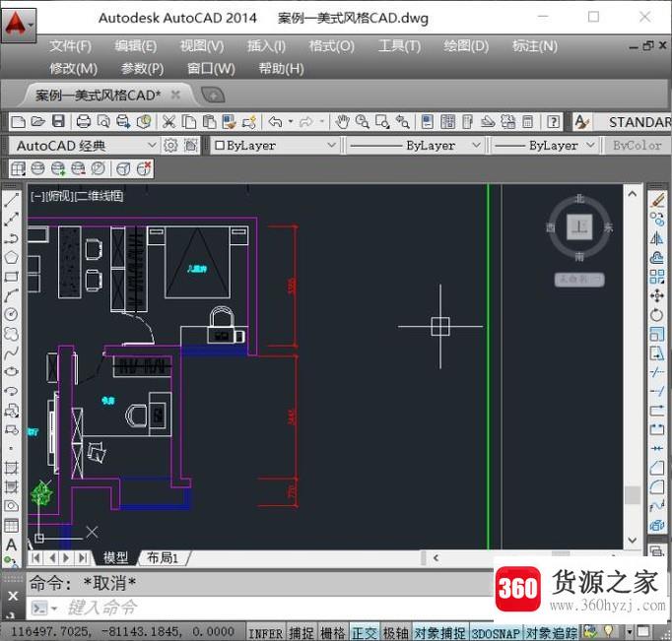
Task: Open the 视图(V) menu
Action: point(202,46)
